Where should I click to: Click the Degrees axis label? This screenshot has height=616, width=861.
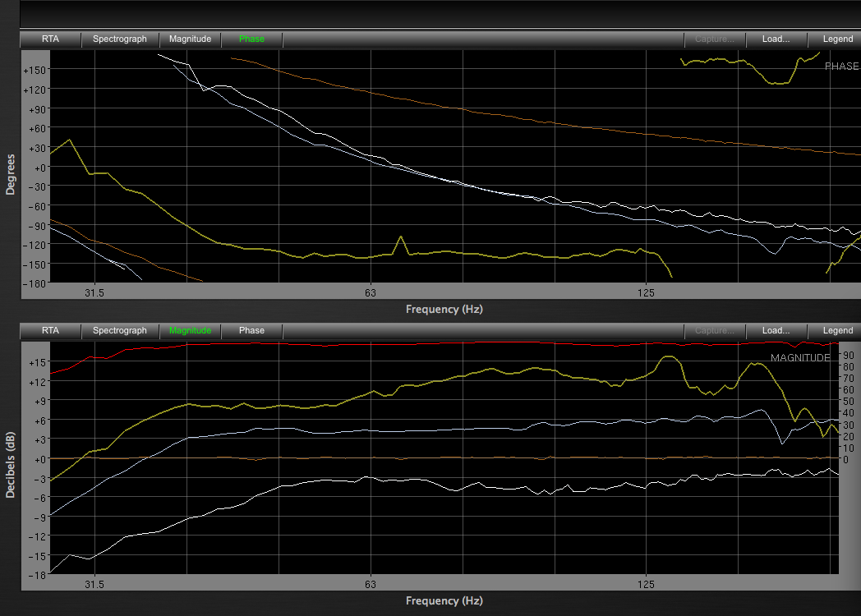[11, 174]
